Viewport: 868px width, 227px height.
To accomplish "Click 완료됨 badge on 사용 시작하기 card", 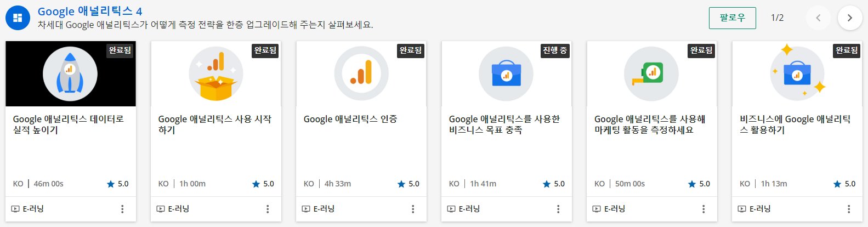I will coord(265,50).
